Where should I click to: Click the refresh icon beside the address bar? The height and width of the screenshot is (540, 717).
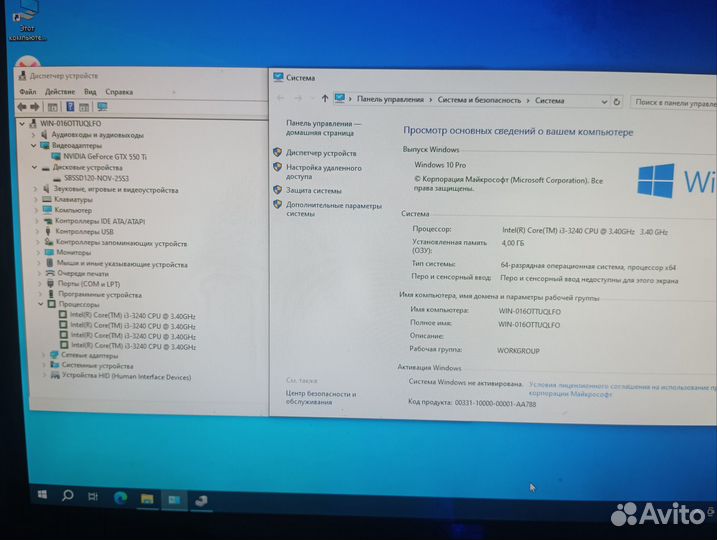click(x=617, y=101)
